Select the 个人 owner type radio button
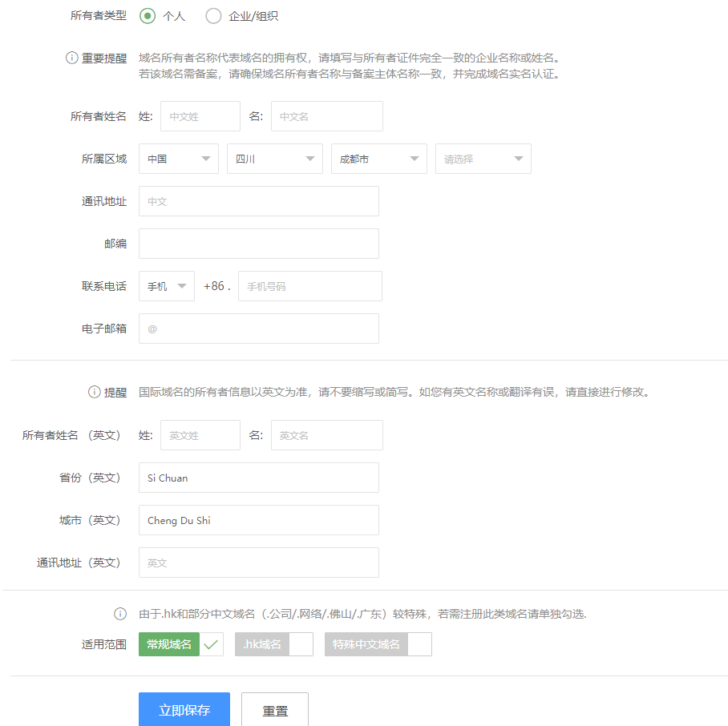This screenshot has height=726, width=728. tap(148, 16)
